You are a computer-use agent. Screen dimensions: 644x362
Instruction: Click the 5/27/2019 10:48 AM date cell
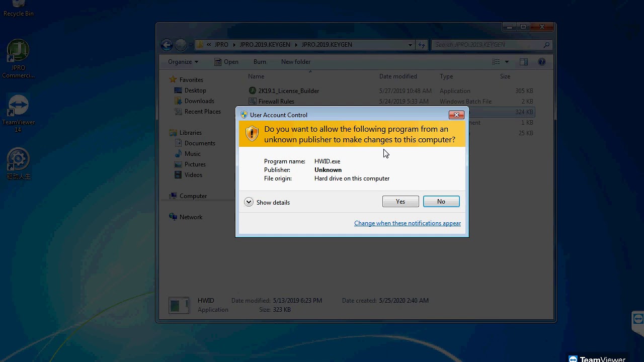(x=405, y=91)
